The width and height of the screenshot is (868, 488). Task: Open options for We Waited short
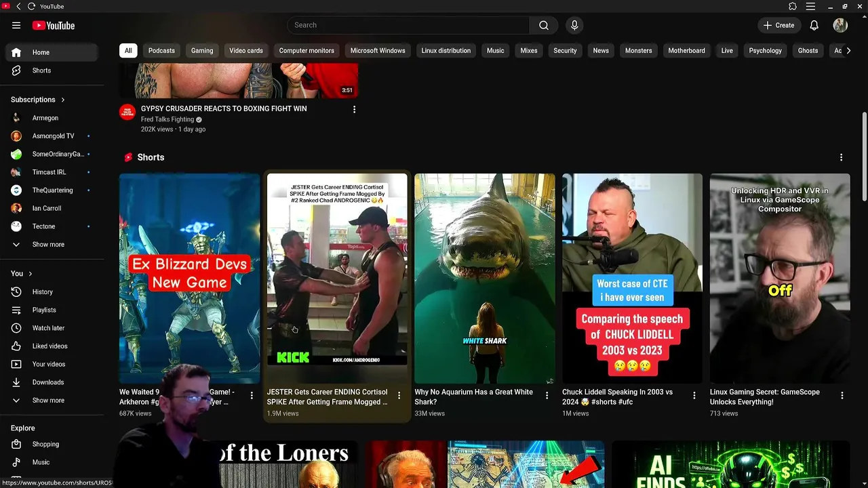pos(252,395)
